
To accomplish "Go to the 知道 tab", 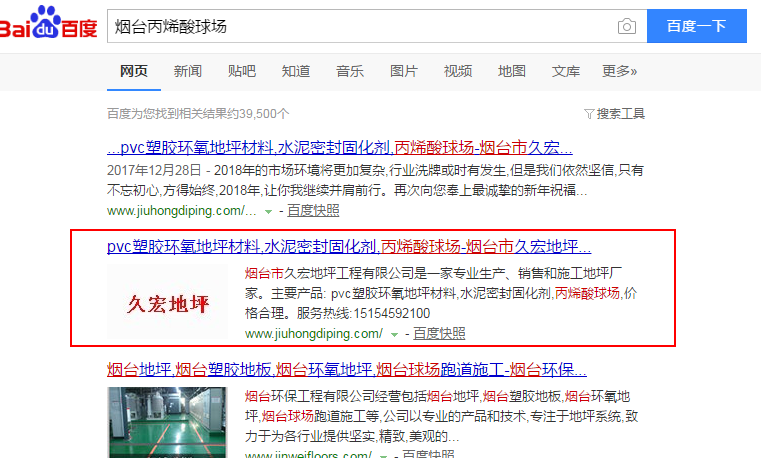I will pyautogui.click(x=296, y=71).
